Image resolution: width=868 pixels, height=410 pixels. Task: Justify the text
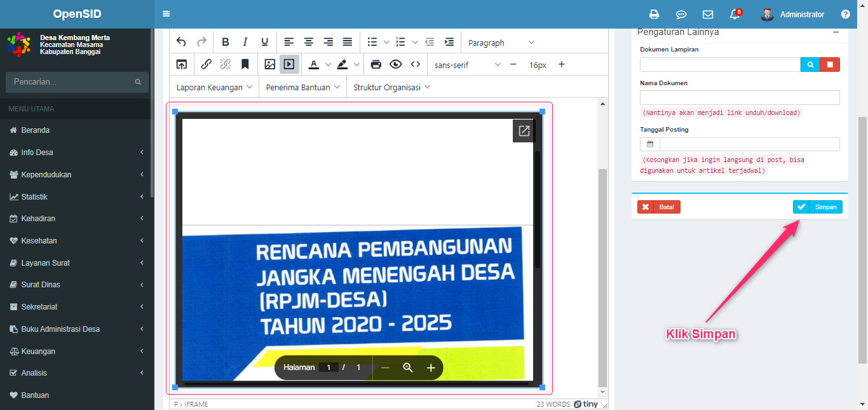[x=348, y=42]
